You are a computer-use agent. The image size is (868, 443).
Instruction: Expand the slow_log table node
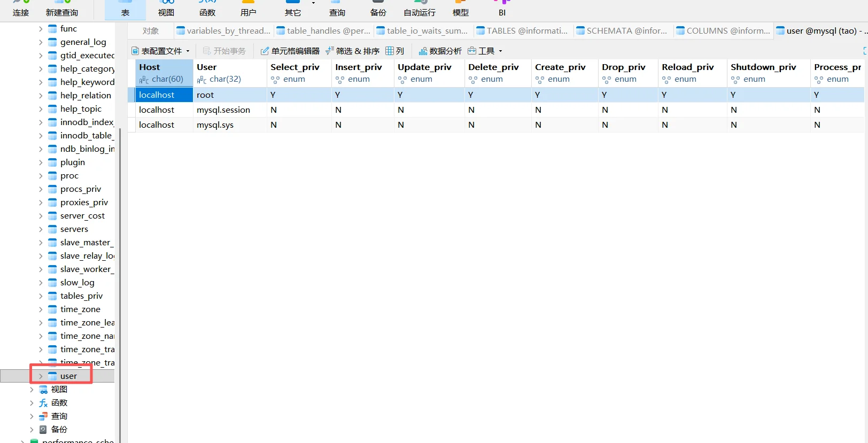click(41, 283)
